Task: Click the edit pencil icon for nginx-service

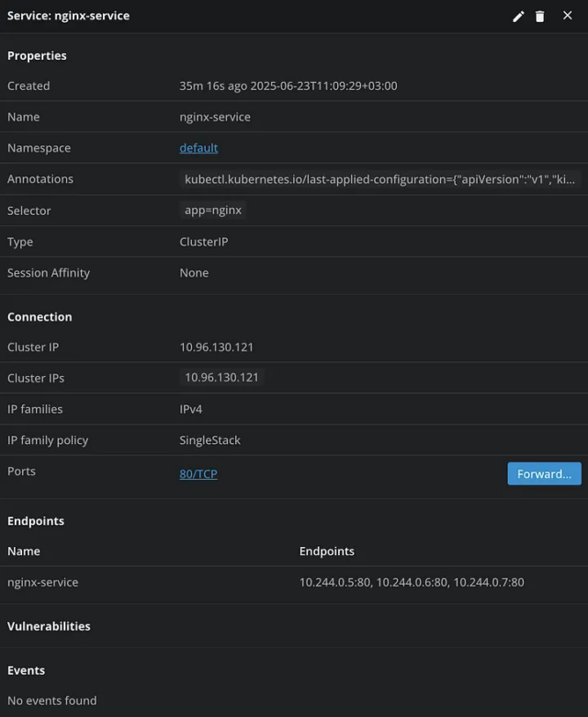Action: [x=518, y=17]
